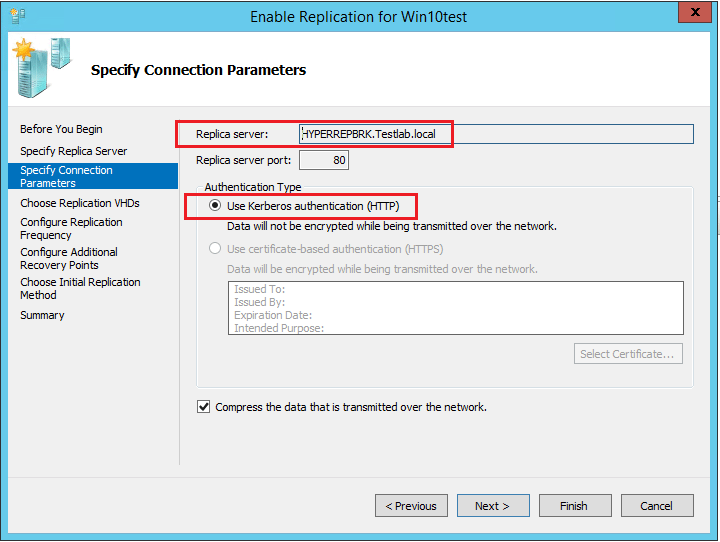Click 'Issued To:' text
The width and height of the screenshot is (720, 542).
tap(259, 289)
